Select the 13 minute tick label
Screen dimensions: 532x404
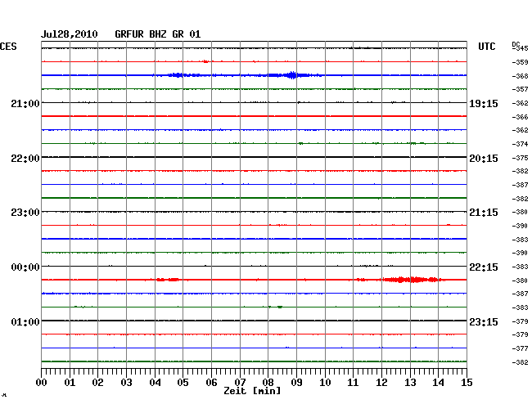coord(410,382)
